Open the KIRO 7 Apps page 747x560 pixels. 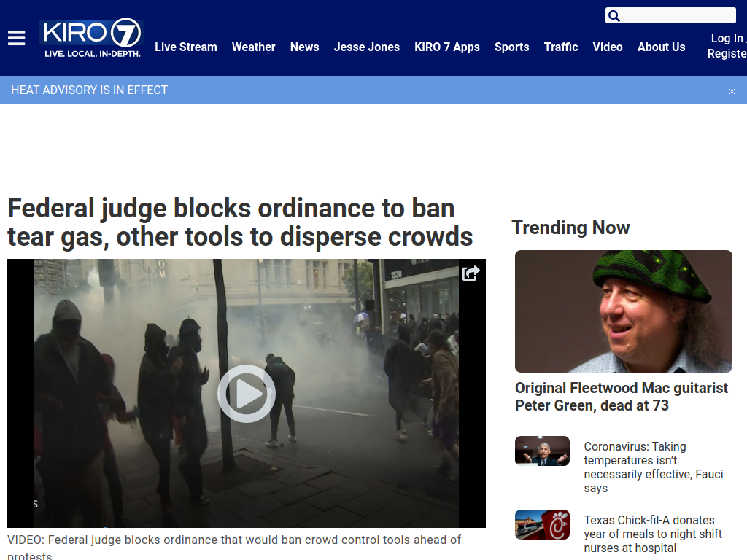pyautogui.click(x=447, y=47)
